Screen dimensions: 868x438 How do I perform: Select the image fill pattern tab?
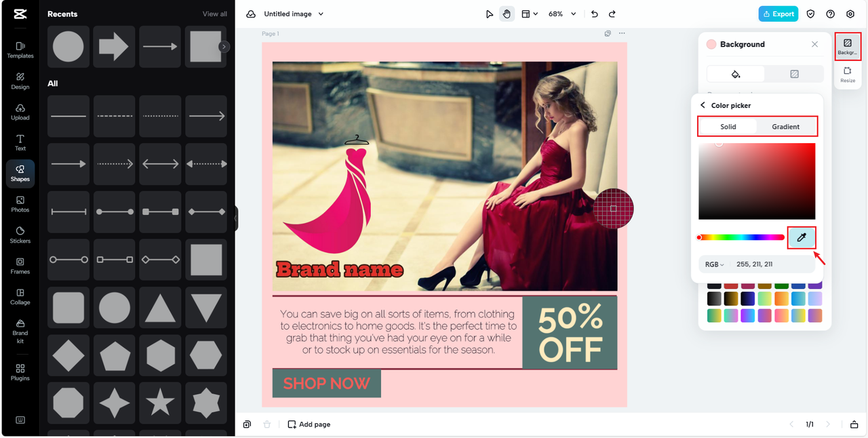click(x=794, y=74)
